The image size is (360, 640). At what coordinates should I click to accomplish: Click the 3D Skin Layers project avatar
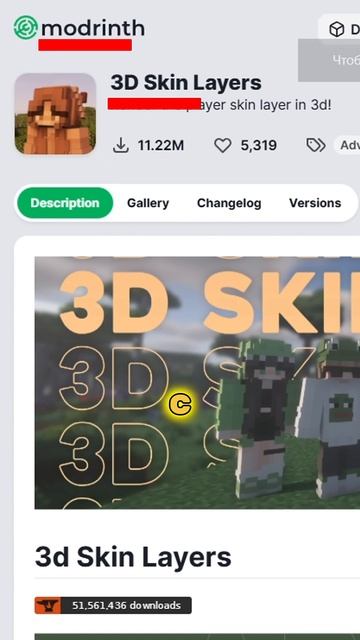point(56,114)
